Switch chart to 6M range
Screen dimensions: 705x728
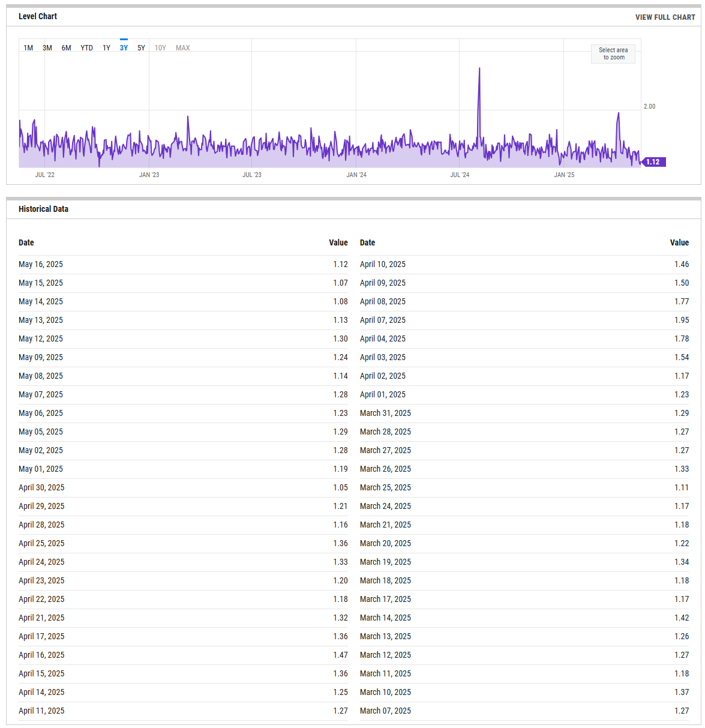coord(67,48)
